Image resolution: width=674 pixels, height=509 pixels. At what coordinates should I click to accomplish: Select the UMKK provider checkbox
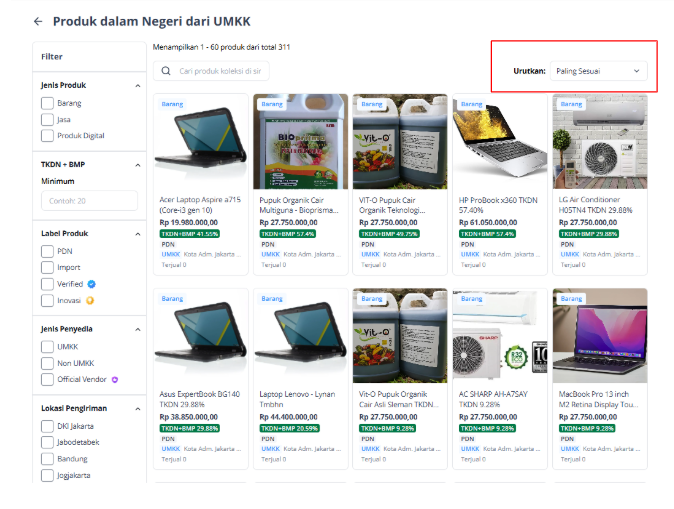tap(47, 346)
